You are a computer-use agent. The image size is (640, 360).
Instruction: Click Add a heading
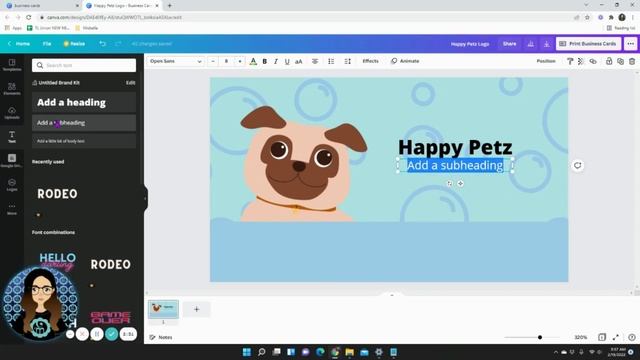coord(84,102)
